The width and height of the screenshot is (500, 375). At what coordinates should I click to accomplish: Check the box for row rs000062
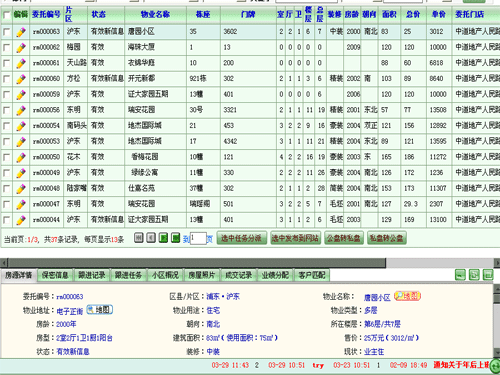tap(6, 48)
